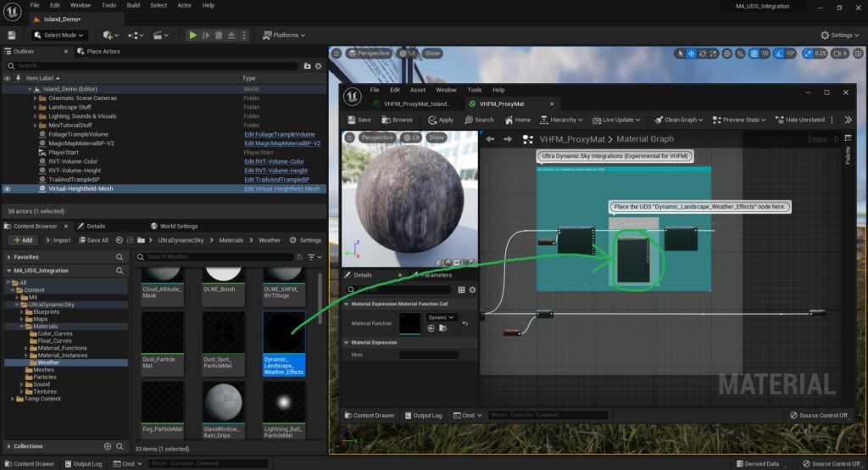Click the Skip frame button in main toolbar
The height and width of the screenshot is (470, 868).
pos(206,35)
